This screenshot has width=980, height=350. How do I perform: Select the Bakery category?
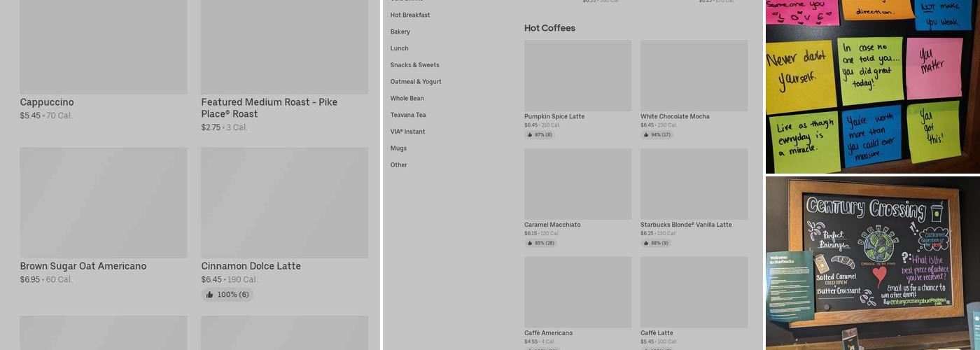tap(400, 31)
